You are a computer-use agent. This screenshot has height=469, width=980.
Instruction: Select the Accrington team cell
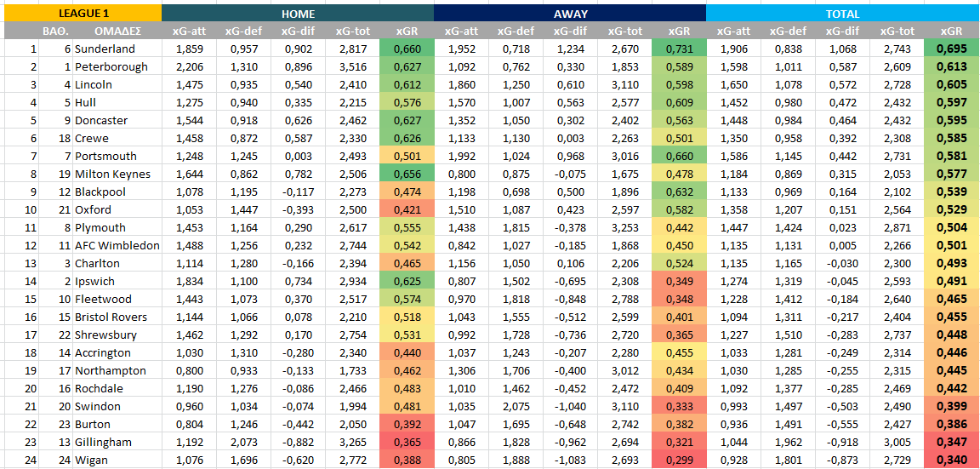pyautogui.click(x=117, y=352)
